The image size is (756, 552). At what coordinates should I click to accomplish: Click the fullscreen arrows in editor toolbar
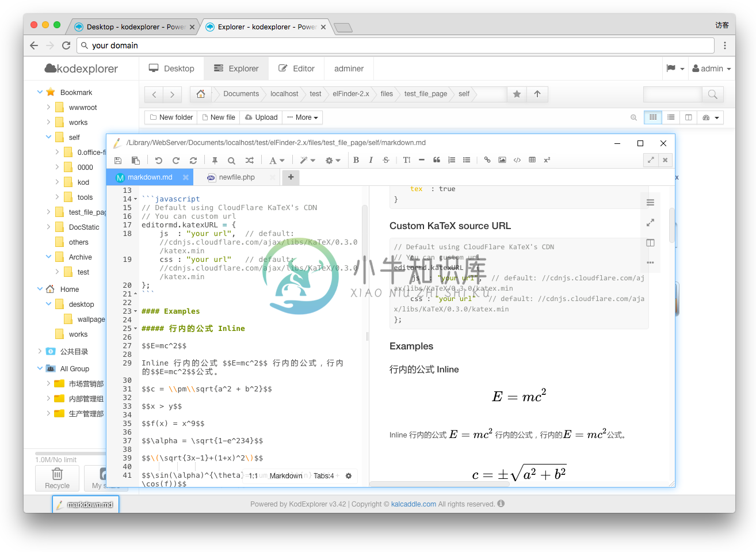pyautogui.click(x=651, y=160)
